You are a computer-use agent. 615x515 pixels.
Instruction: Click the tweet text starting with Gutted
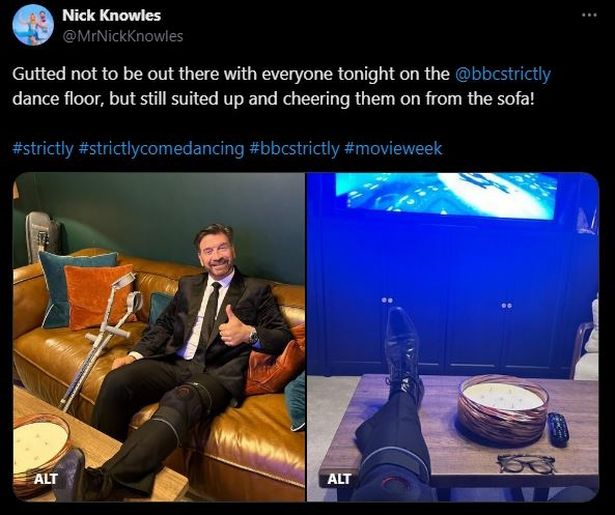point(281,86)
